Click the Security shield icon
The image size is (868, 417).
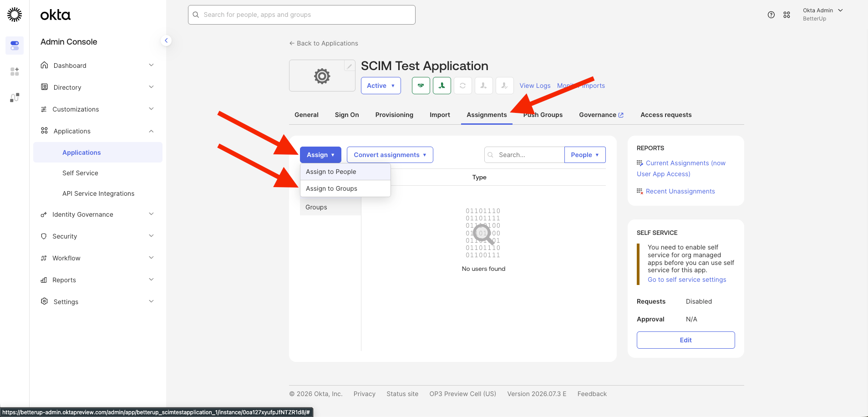click(44, 236)
